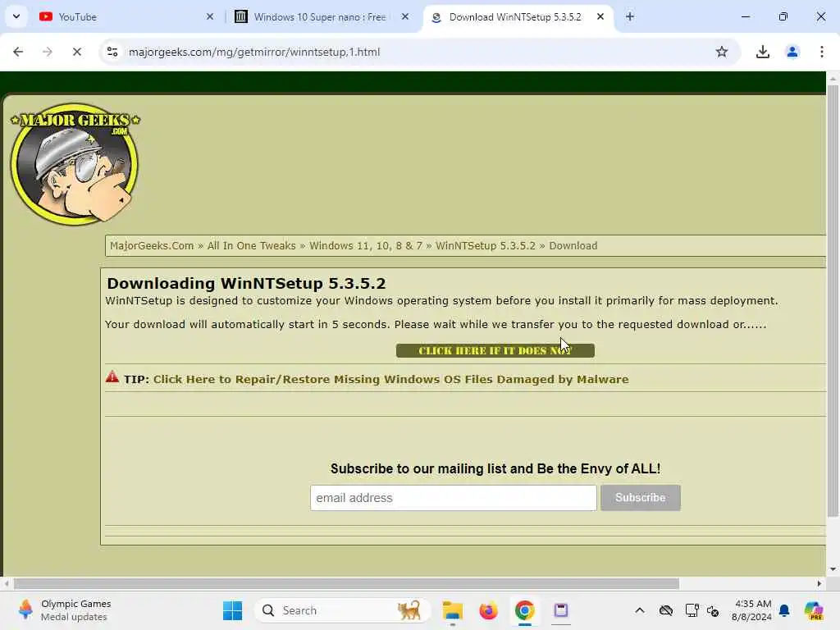The height and width of the screenshot is (630, 840).
Task: Open the Chrome three-dot menu
Action: 822,52
